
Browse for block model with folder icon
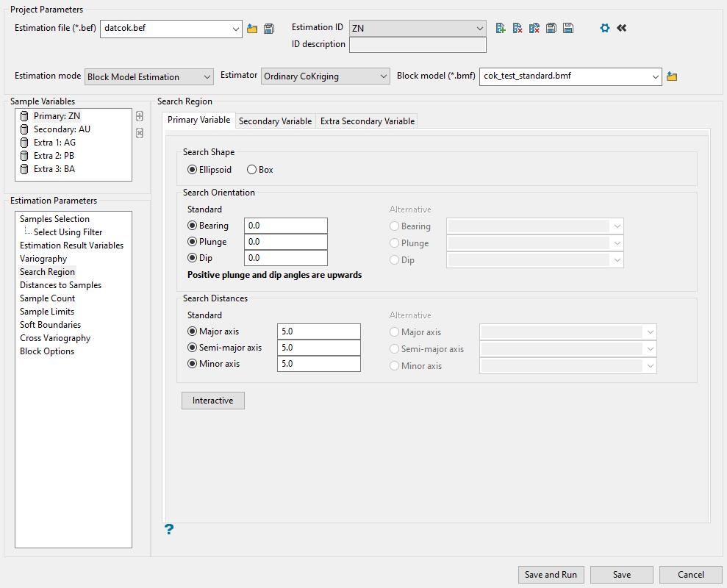(x=671, y=76)
